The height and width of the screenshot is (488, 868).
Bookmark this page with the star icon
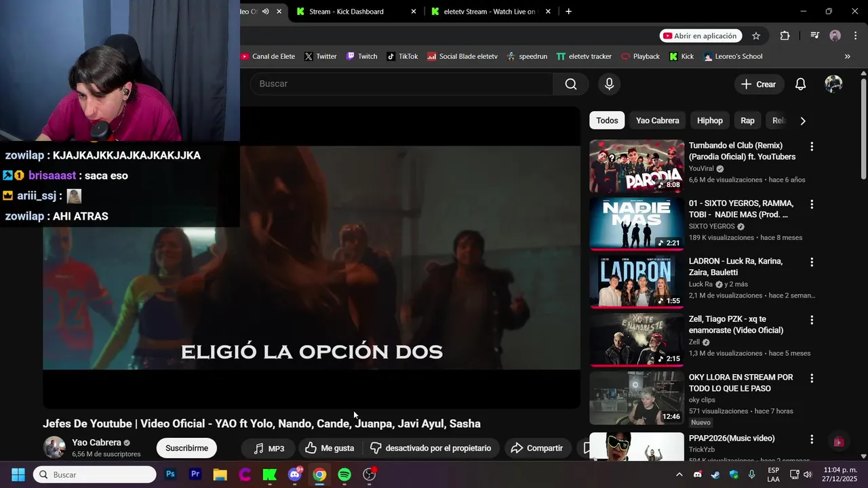pyautogui.click(x=756, y=36)
